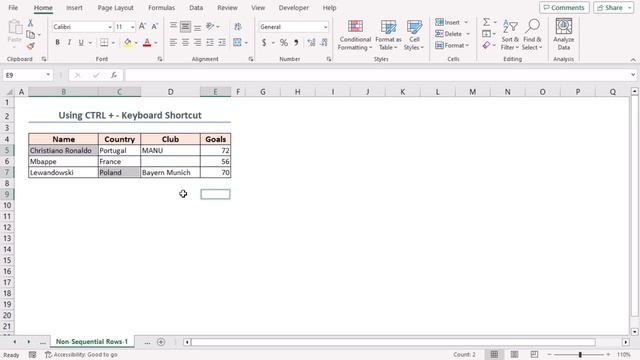
Task: Switch to Page Layout tab
Action: (116, 8)
